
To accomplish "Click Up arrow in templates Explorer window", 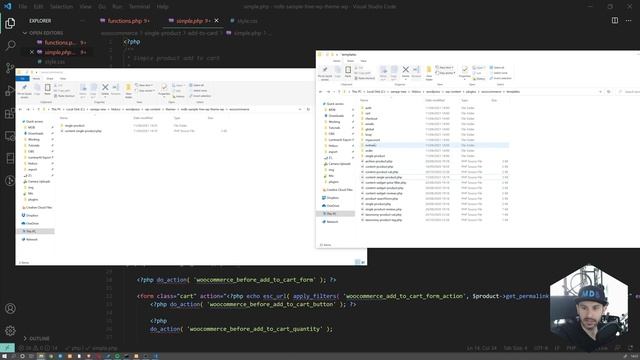I will 339,92.
